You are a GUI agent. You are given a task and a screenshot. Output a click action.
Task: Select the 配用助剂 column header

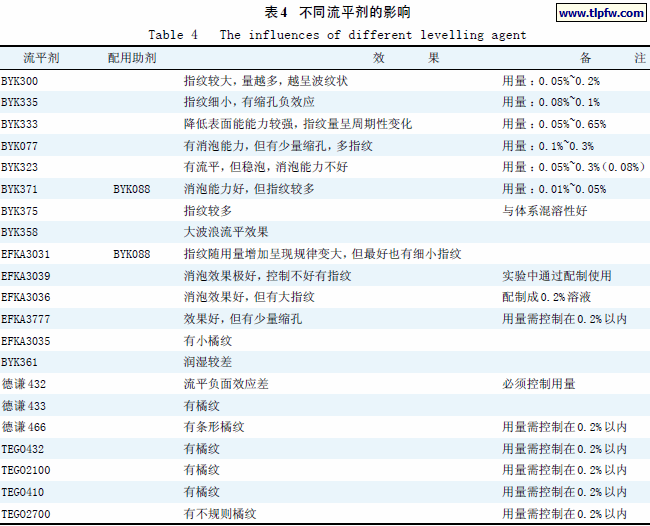tap(131, 58)
